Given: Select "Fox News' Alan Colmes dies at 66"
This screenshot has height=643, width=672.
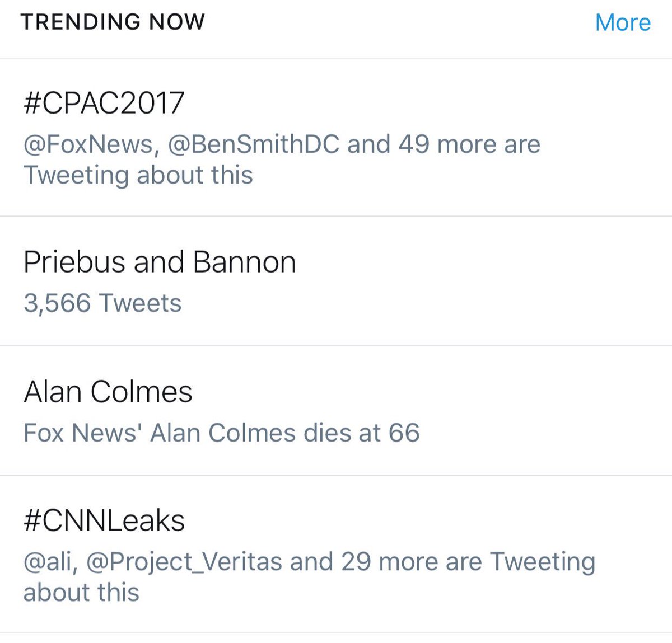Looking at the screenshot, I should (221, 433).
